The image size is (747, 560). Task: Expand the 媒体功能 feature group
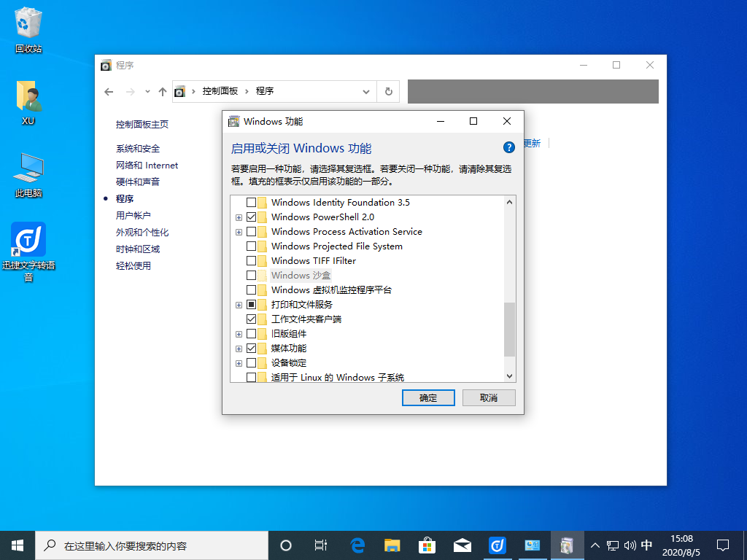click(x=239, y=348)
